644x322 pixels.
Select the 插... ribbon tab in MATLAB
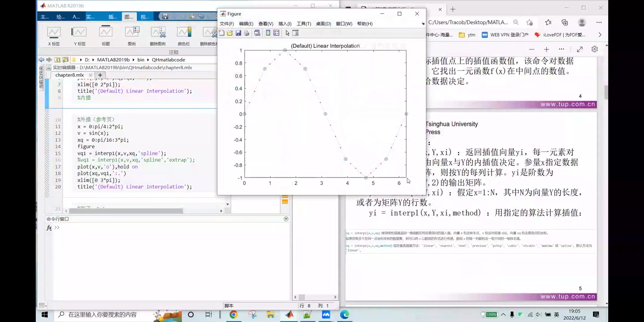click(113, 17)
